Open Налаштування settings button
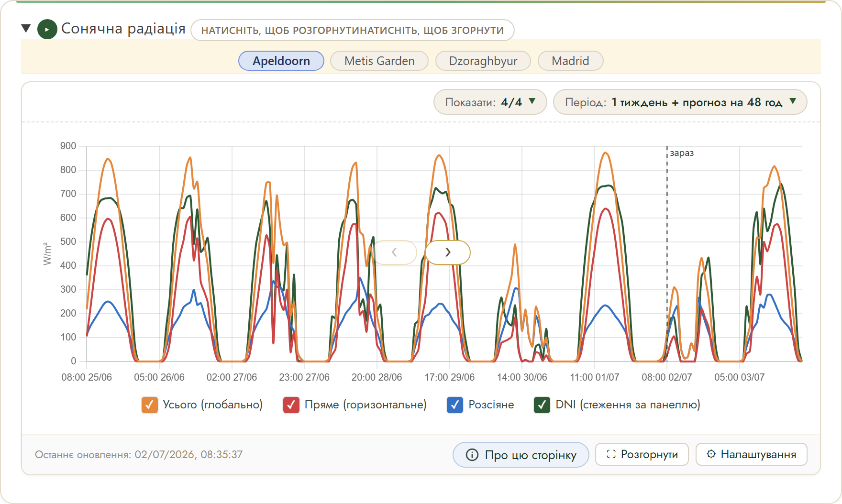The width and height of the screenshot is (842, 504). [752, 454]
